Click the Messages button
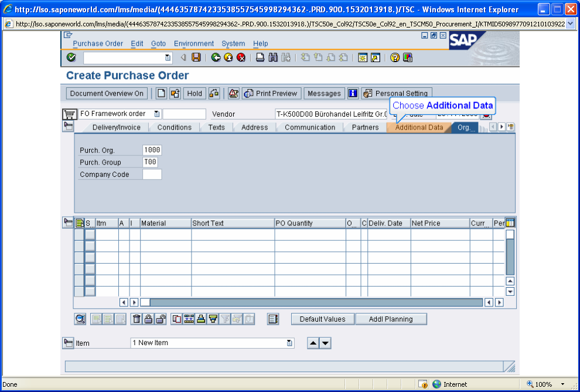This screenshot has width=580, height=392. pyautogui.click(x=324, y=93)
